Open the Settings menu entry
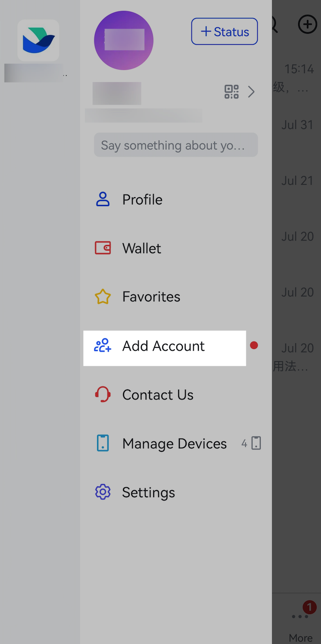Screen dimensions: 321x644 148,492
